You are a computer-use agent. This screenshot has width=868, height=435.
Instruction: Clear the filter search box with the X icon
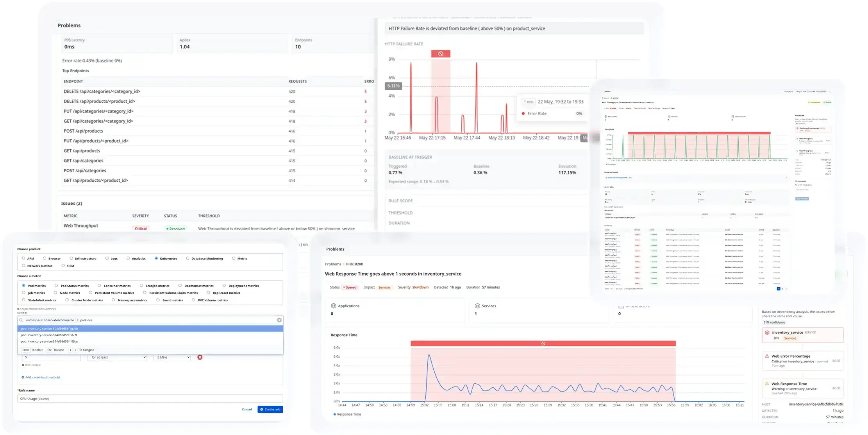click(x=279, y=320)
